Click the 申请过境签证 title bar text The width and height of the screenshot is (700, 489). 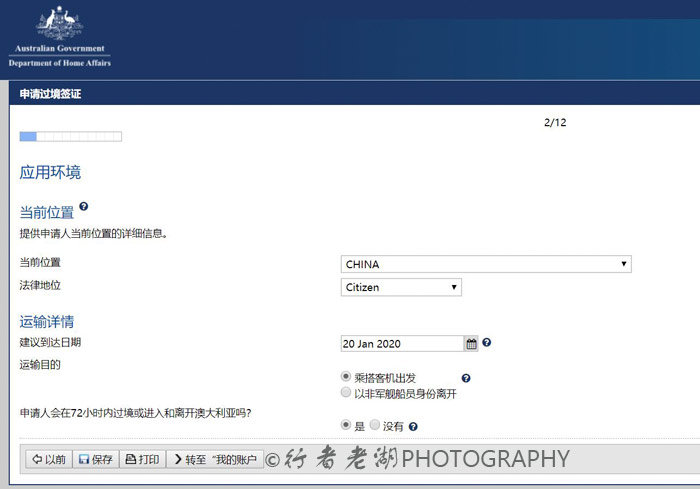click(x=50, y=94)
